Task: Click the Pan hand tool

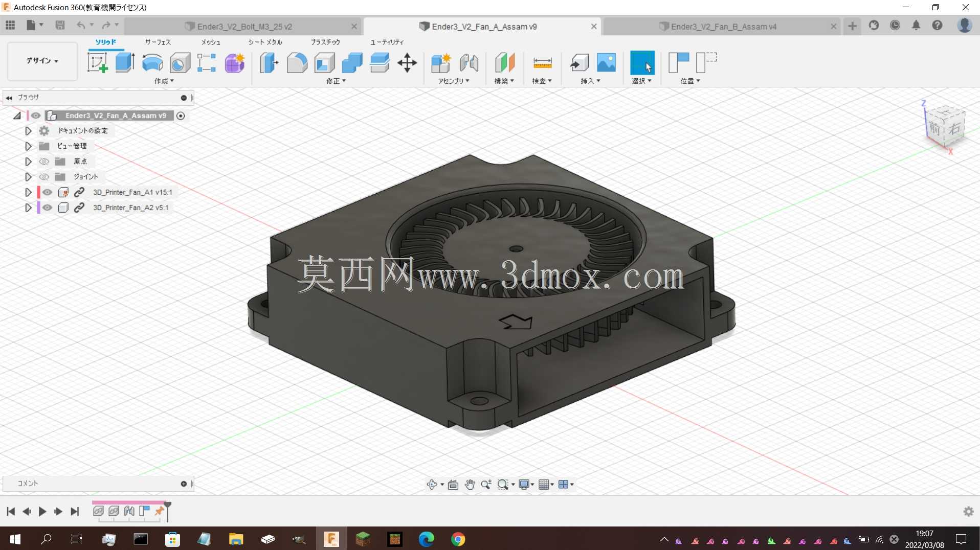Action: coord(470,485)
